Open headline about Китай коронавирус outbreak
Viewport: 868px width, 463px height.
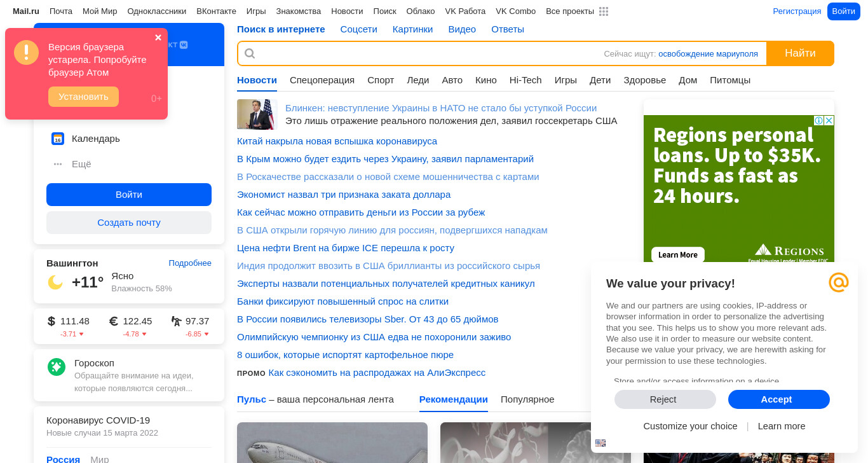point(337,141)
